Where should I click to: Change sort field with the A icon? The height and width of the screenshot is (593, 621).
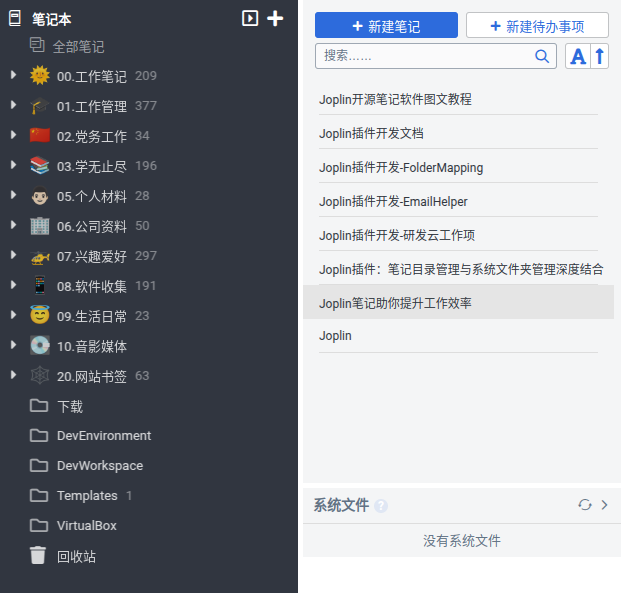tap(578, 56)
